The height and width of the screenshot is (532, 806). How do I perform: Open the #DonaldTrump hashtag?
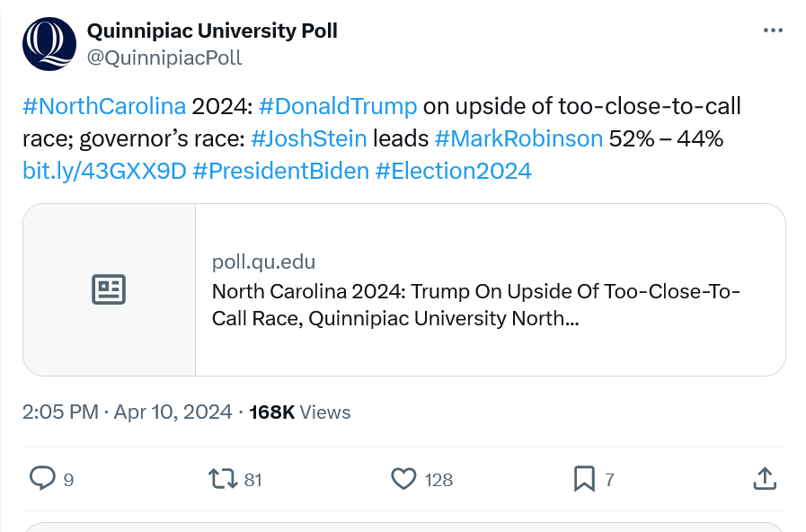[338, 106]
